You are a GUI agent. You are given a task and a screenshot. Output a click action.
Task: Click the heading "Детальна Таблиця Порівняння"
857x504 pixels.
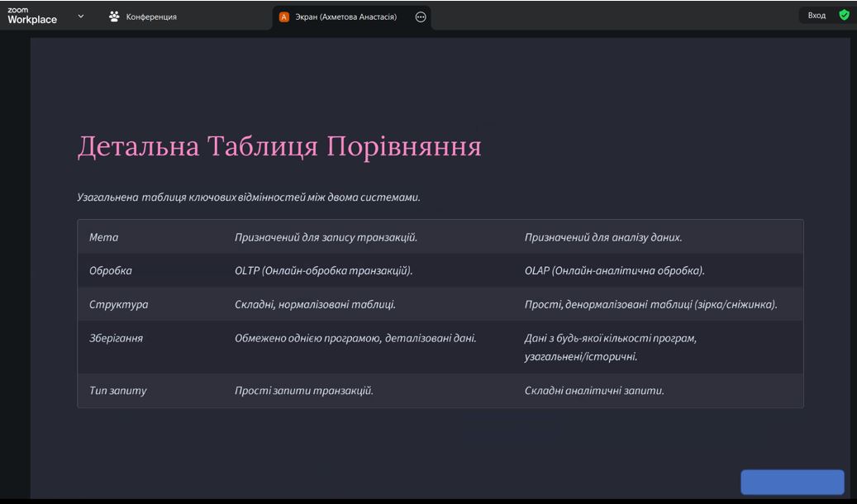click(x=279, y=146)
